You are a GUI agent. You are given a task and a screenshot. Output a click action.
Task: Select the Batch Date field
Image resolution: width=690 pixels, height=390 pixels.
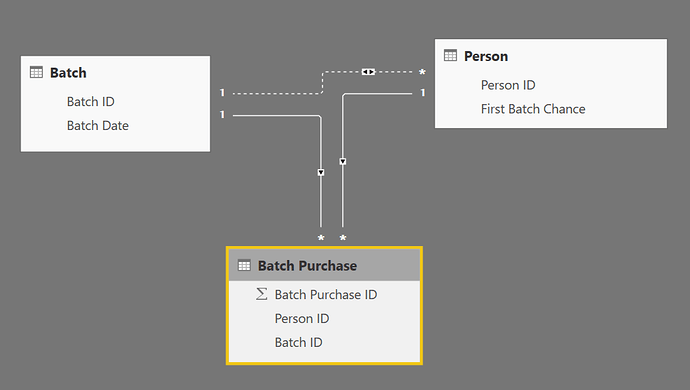click(x=98, y=125)
